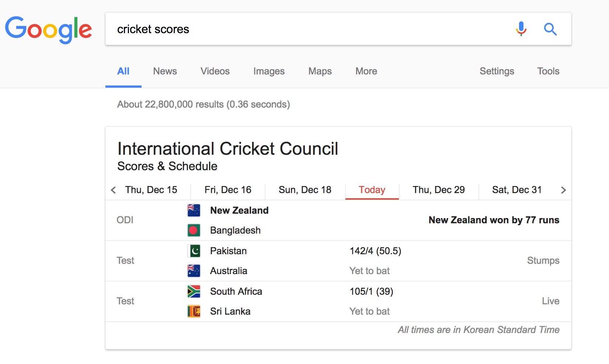Viewport: 609px width, 364px height.
Task: Select the Fri, Dec 16 date tab
Action: [x=228, y=190]
